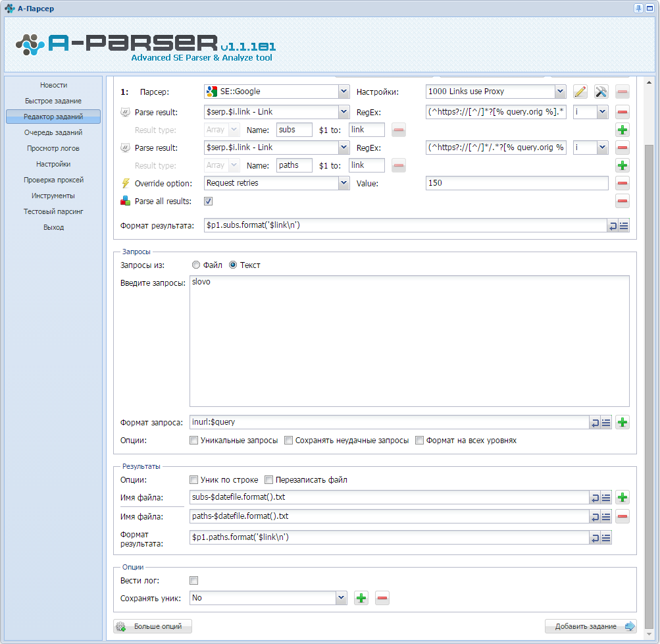Viewport: 660px width, 644px height.
Task: Open Проверка проксей in sidebar
Action: (x=53, y=180)
